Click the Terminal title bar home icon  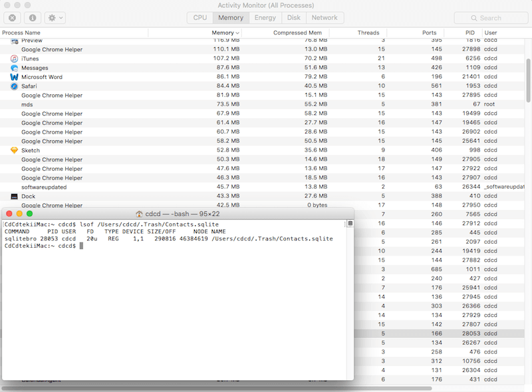click(139, 214)
